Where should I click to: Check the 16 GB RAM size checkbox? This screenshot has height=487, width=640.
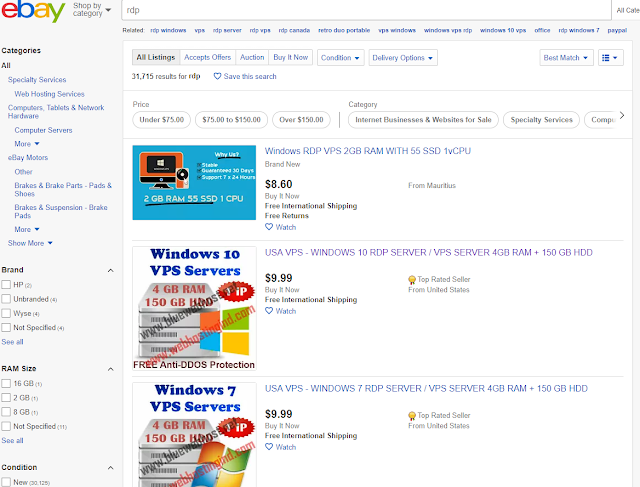point(6,383)
